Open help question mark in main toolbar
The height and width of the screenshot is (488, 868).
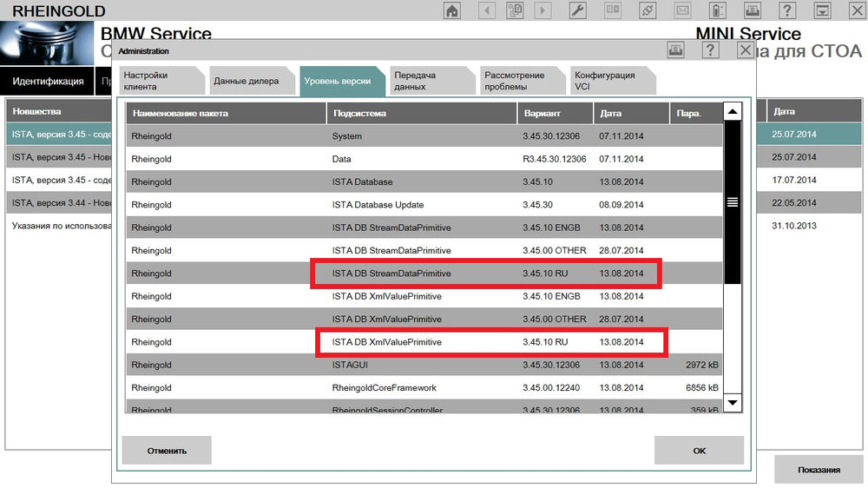pyautogui.click(x=787, y=10)
